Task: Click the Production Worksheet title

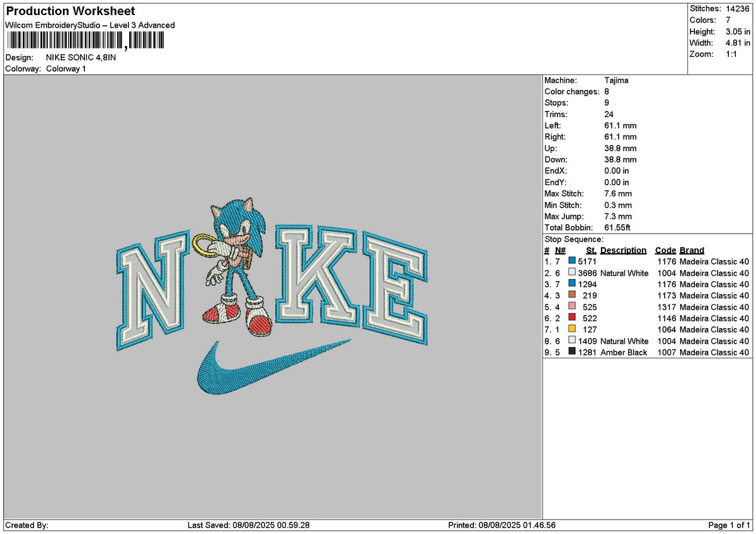Action: pyautogui.click(x=70, y=11)
